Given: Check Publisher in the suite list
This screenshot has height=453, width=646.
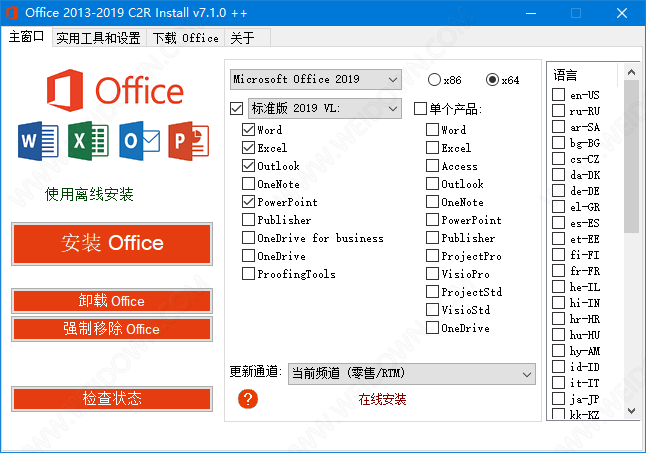Looking at the screenshot, I should pyautogui.click(x=248, y=219).
